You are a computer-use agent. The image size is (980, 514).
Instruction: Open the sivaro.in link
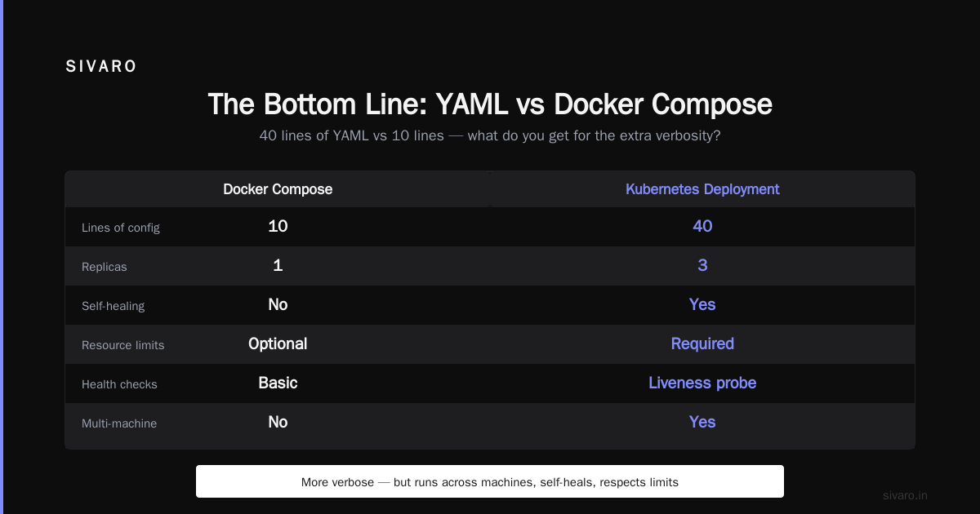click(905, 495)
